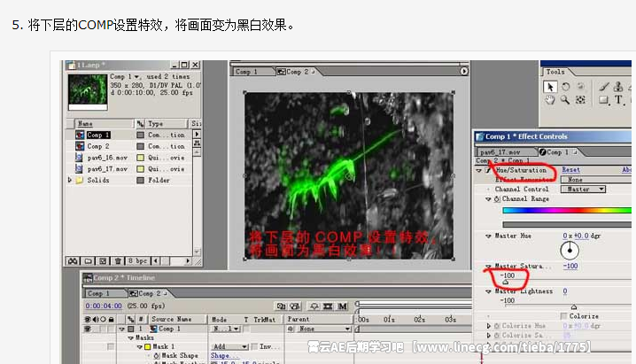Expand the Colorize Hue property
The width and height of the screenshot is (636, 364).
click(x=489, y=326)
